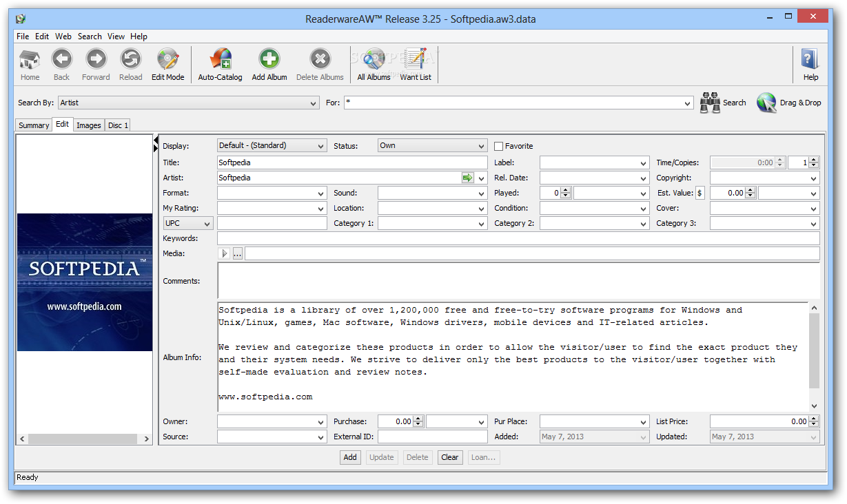Open the Edit menu
The image size is (847, 504).
click(42, 36)
